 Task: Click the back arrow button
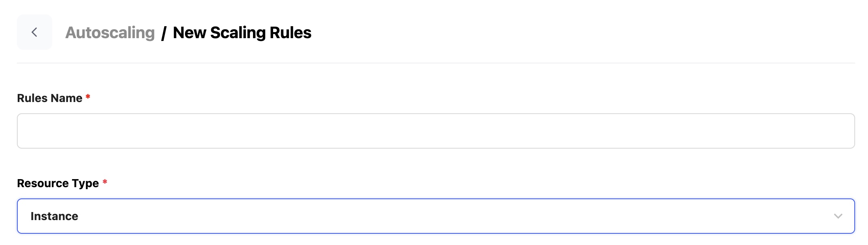pos(35,32)
